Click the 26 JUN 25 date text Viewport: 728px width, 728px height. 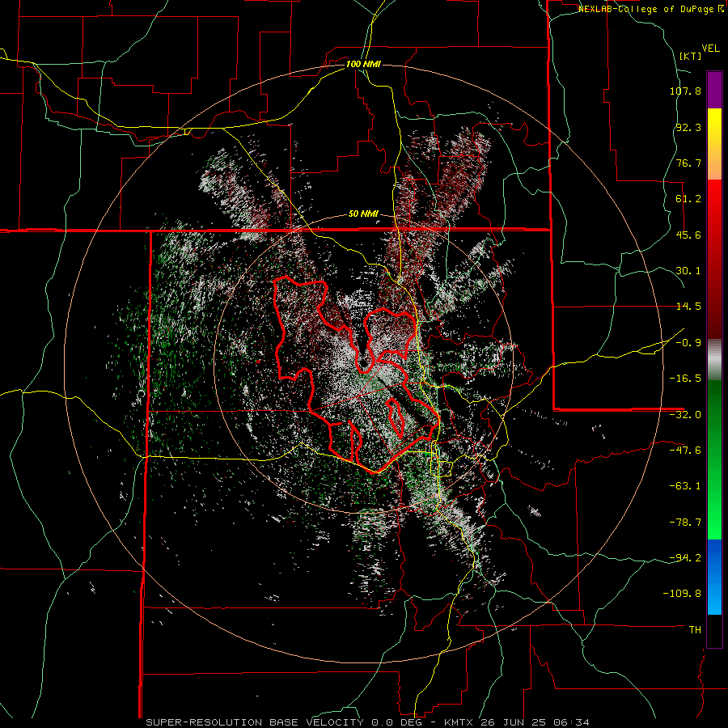point(515,722)
